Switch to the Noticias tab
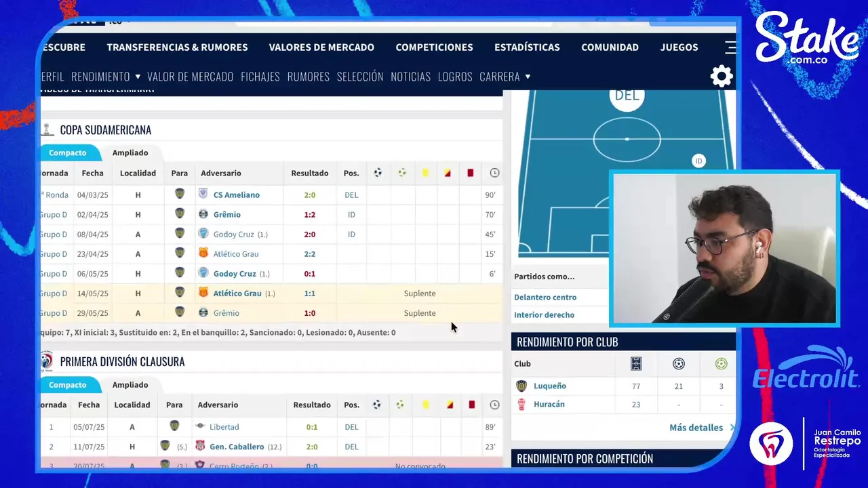This screenshot has height=488, width=868. [410, 77]
